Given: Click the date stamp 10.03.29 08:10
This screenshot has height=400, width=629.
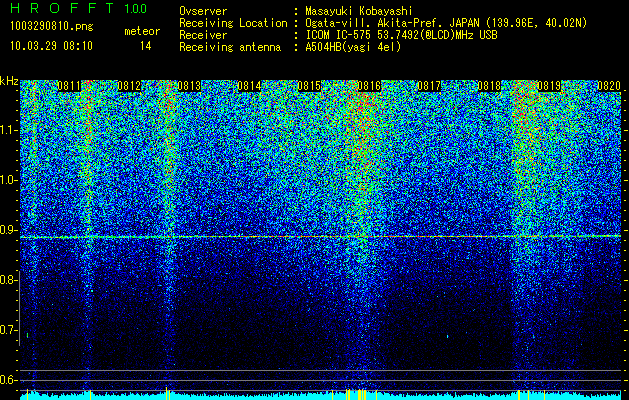Looking at the screenshot, I should 51,46.
